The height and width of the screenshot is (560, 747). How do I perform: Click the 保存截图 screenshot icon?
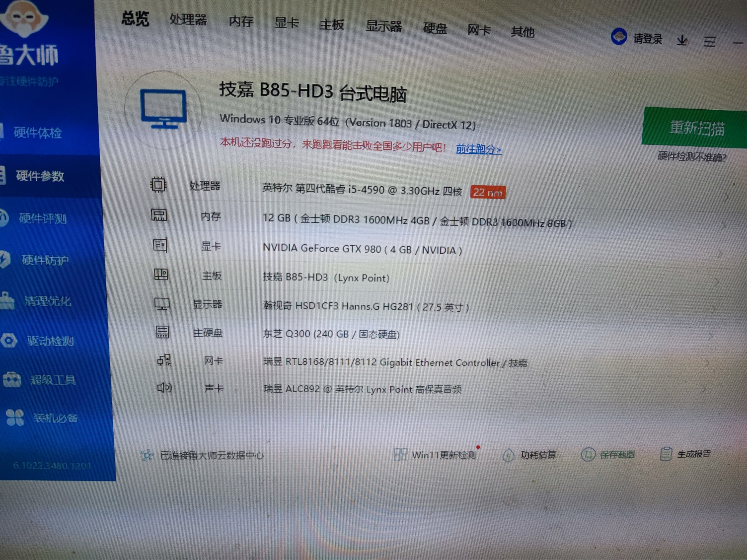pos(588,454)
